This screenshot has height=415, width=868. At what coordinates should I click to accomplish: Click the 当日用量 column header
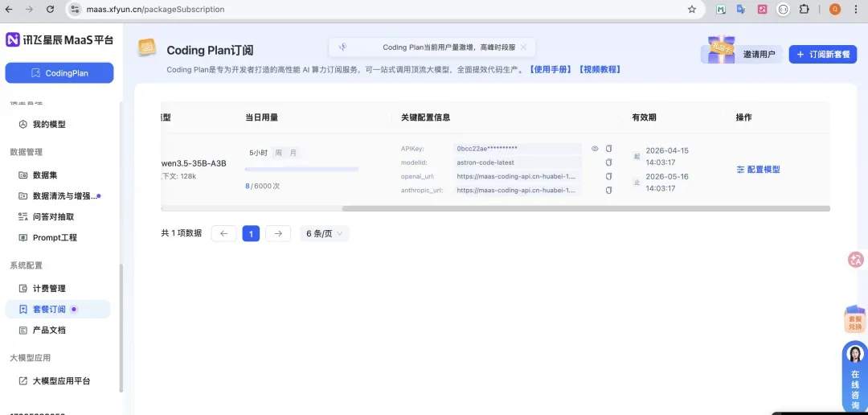261,117
